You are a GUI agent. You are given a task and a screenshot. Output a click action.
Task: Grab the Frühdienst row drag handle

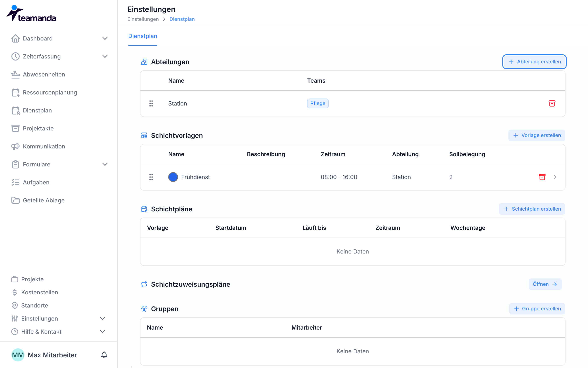151,177
